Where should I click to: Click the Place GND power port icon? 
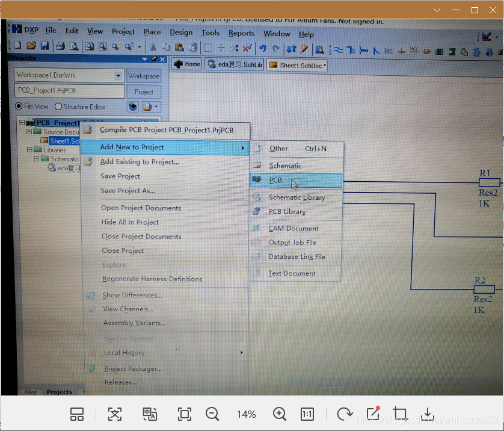point(401,51)
